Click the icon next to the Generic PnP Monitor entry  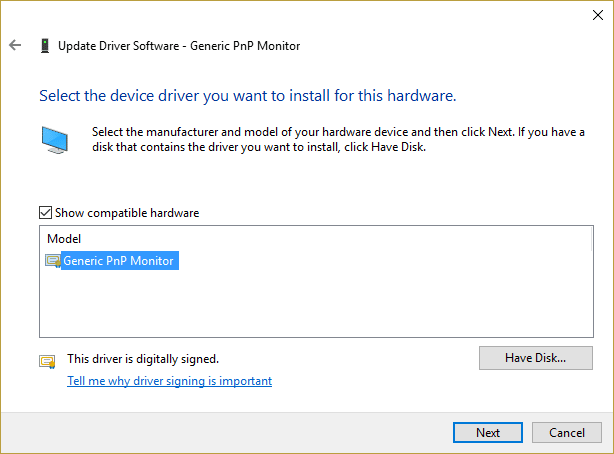point(52,261)
